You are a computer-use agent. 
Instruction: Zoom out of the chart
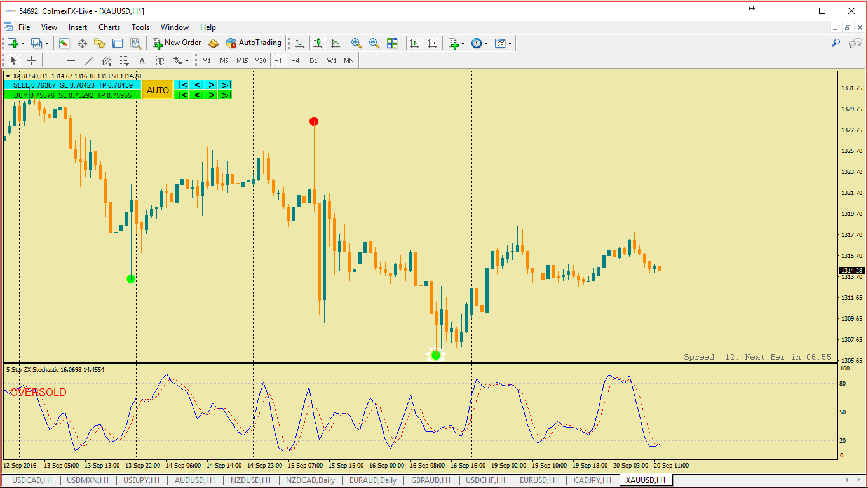click(374, 43)
